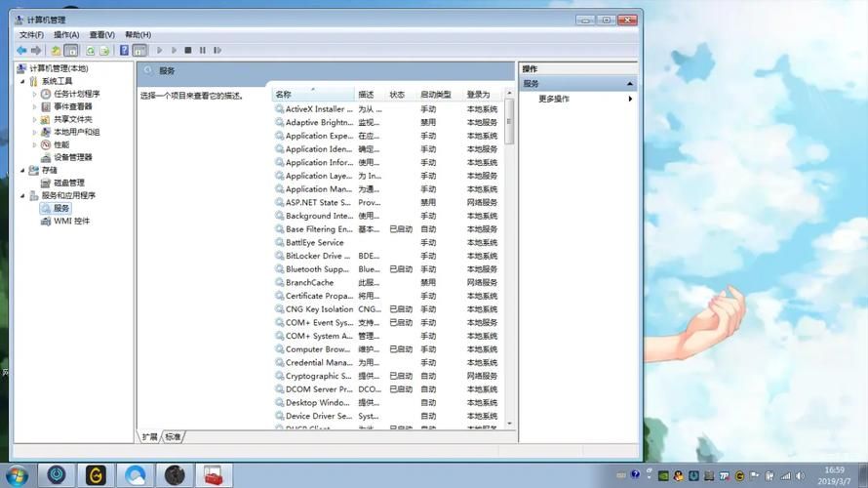Open the 更多操作 submenu in actions pane
The image size is (868, 488).
click(x=630, y=99)
